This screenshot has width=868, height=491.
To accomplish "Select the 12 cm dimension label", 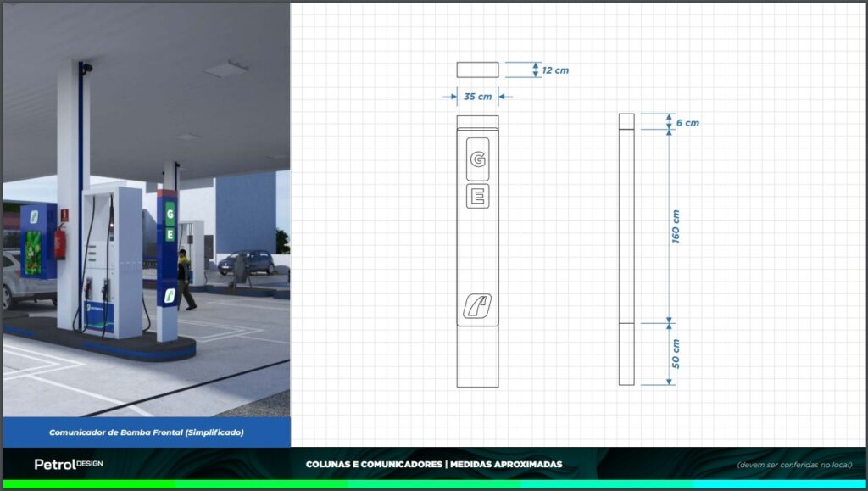I will [555, 70].
